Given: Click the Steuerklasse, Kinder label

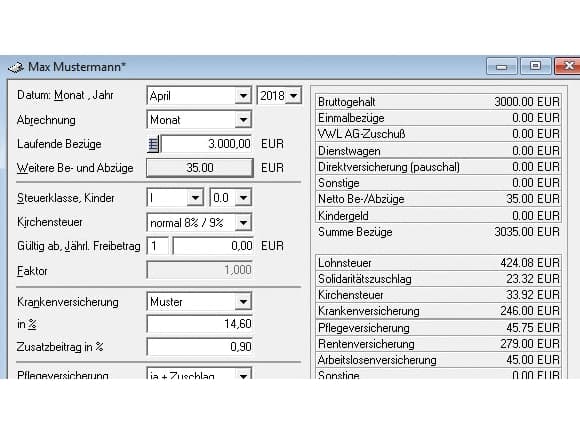Looking at the screenshot, I should [66, 198].
